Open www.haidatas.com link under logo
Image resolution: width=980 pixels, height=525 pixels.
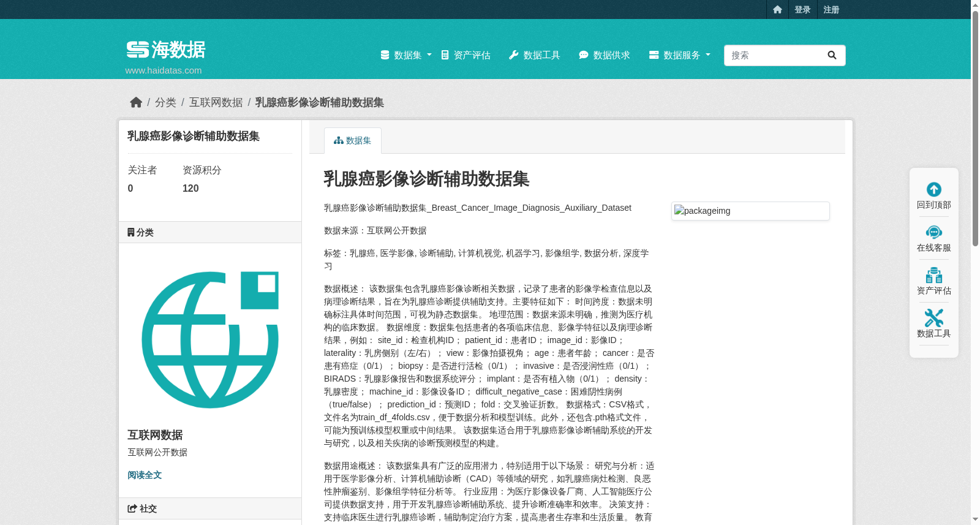164,70
